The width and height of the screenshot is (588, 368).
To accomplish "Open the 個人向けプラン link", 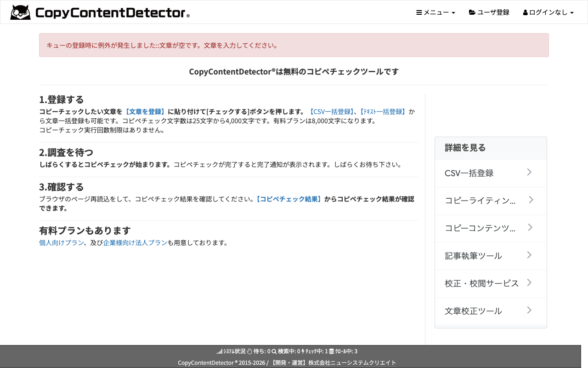I will tap(61, 242).
